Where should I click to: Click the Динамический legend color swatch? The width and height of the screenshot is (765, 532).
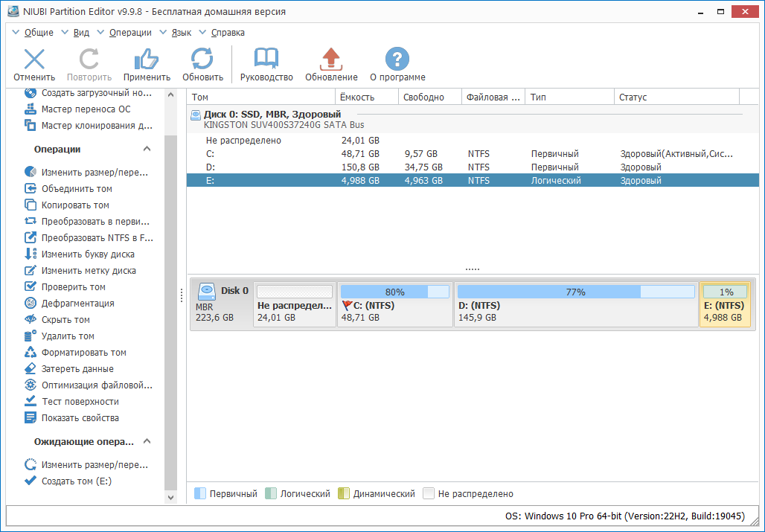(344, 494)
